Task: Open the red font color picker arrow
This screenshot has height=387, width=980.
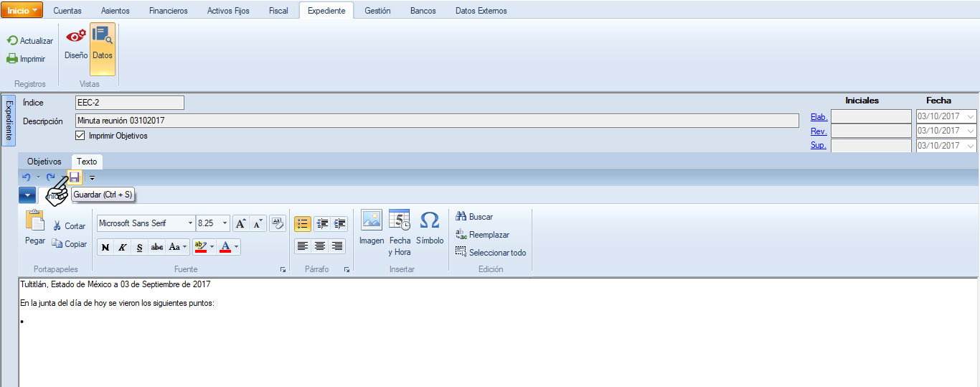Action: pyautogui.click(x=236, y=247)
